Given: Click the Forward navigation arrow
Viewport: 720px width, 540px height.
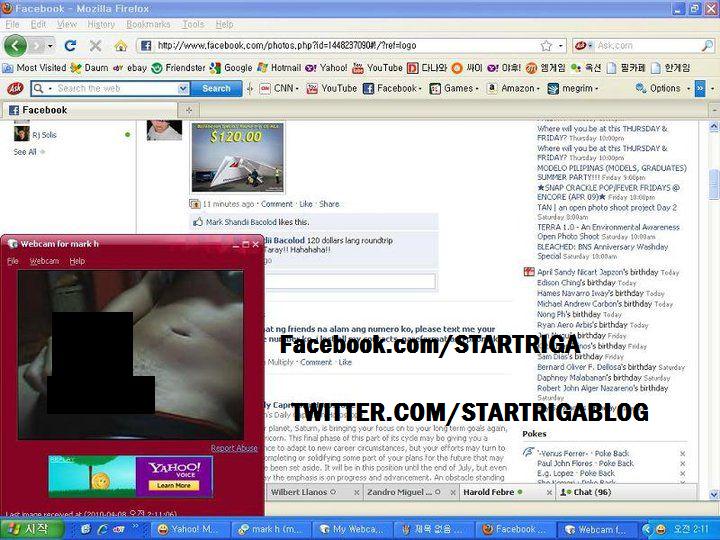Looking at the screenshot, I should tap(37, 45).
